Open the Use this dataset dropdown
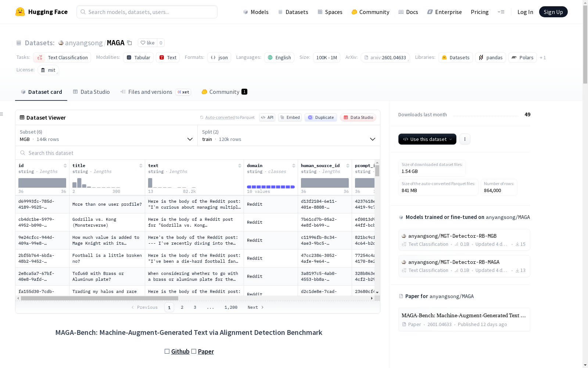Image resolution: width=588 pixels, height=368 pixels. pos(427,139)
